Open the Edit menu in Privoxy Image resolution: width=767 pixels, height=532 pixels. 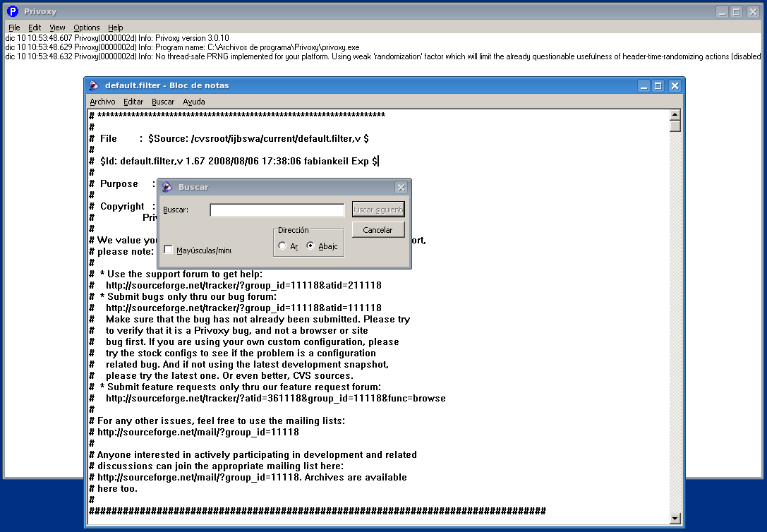(x=35, y=28)
